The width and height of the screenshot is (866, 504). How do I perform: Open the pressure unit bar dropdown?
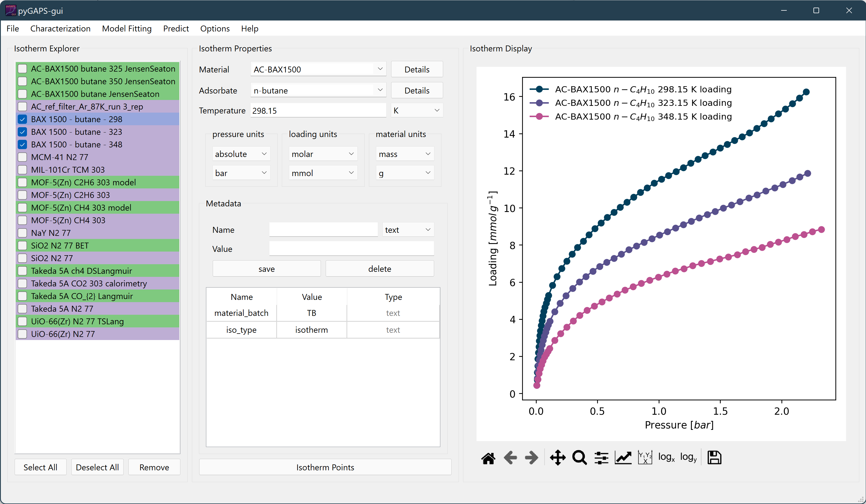[x=241, y=173]
